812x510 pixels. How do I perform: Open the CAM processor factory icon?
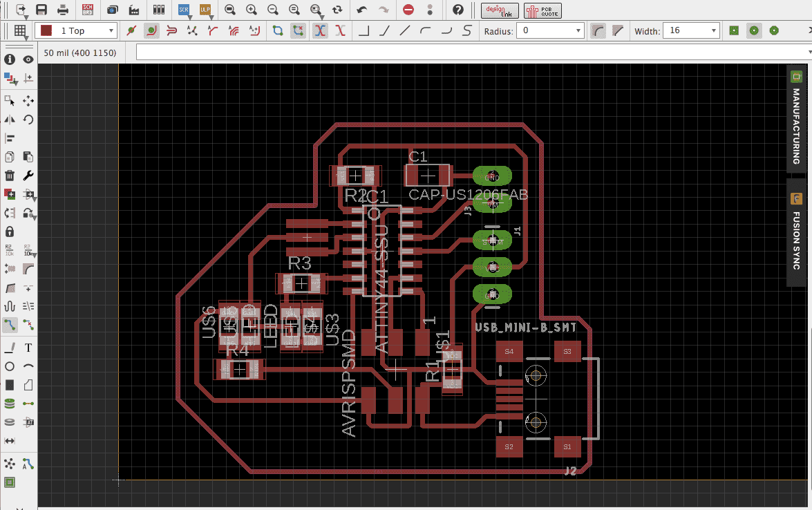(x=134, y=10)
